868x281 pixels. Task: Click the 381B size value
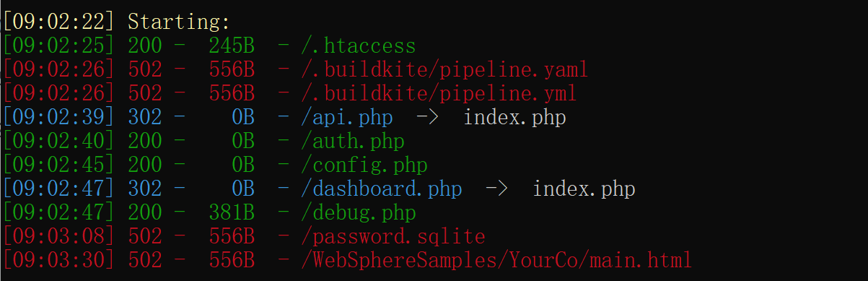pyautogui.click(x=232, y=213)
